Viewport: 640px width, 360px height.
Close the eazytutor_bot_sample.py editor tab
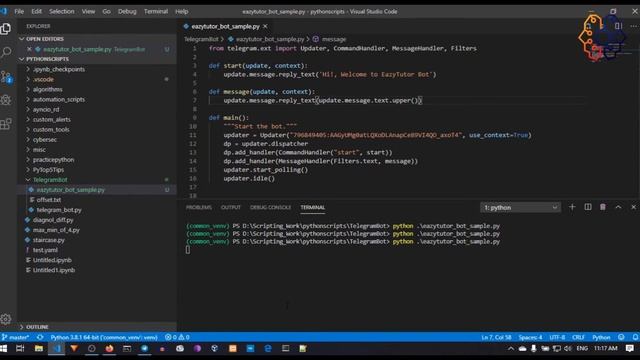265,26
